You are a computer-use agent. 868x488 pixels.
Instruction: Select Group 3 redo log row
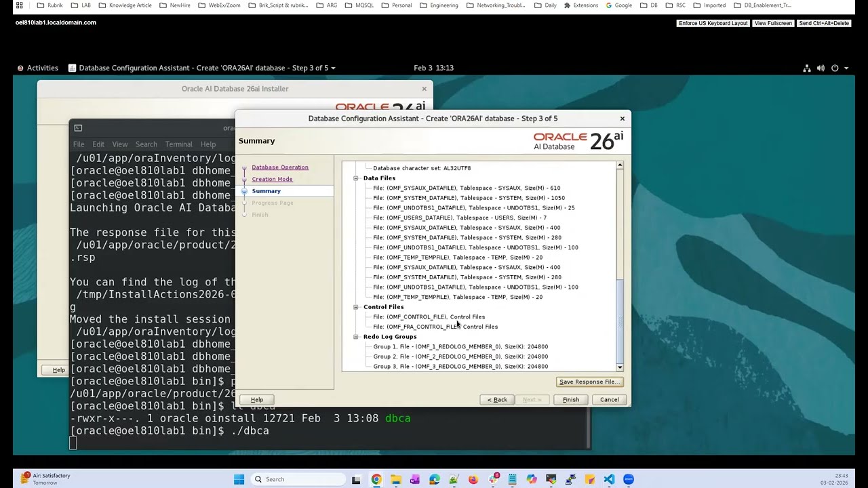460,366
